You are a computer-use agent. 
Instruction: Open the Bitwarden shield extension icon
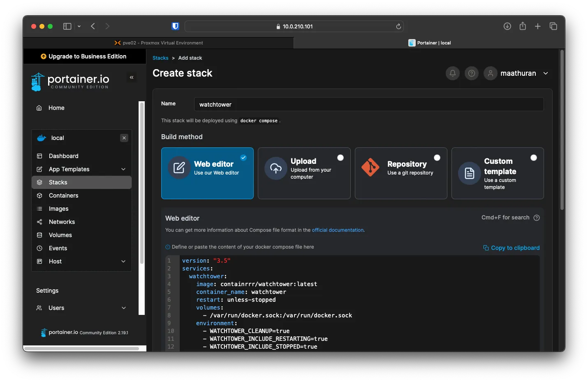(176, 26)
